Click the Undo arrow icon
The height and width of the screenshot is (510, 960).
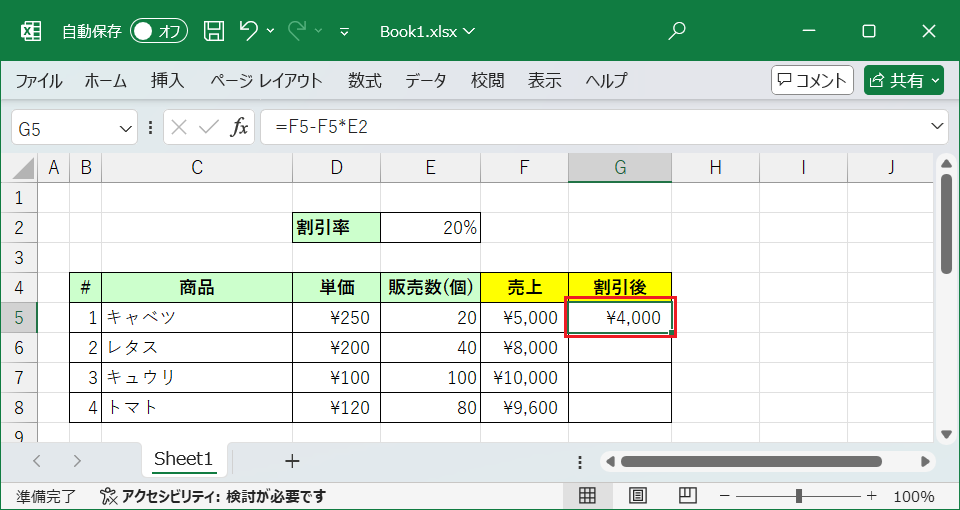tap(249, 31)
